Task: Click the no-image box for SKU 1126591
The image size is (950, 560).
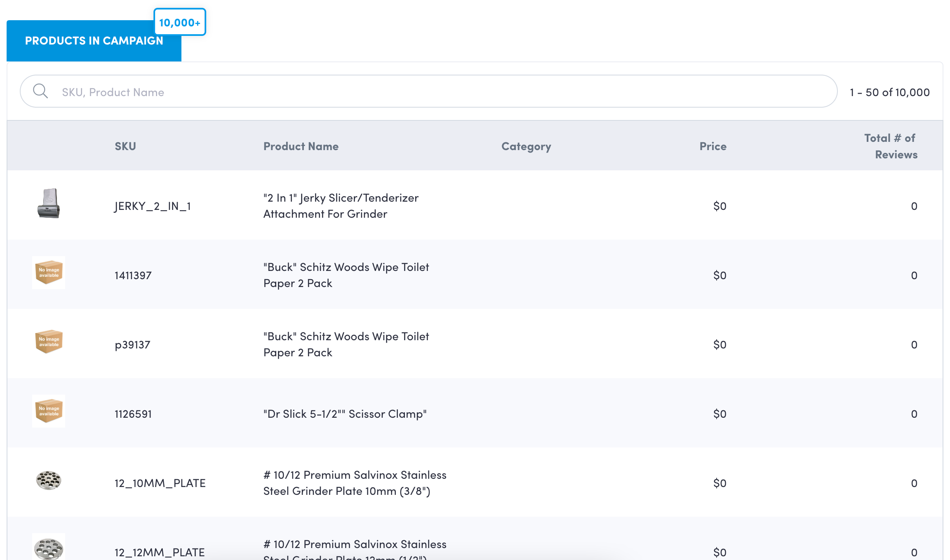Action: pyautogui.click(x=49, y=411)
